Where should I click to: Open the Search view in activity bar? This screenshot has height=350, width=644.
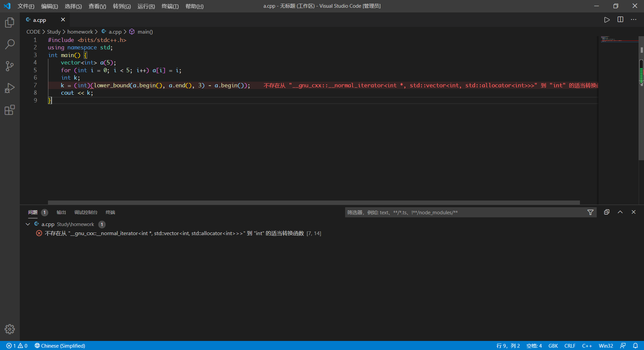click(x=10, y=44)
